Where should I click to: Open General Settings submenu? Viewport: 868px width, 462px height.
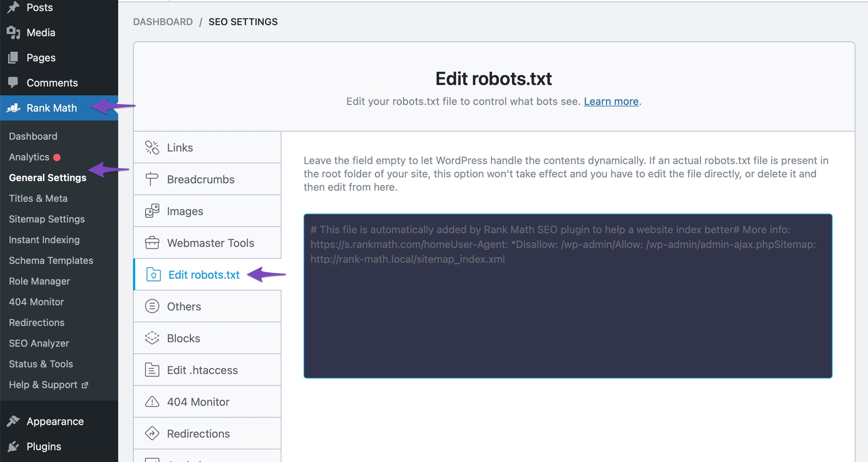(48, 178)
